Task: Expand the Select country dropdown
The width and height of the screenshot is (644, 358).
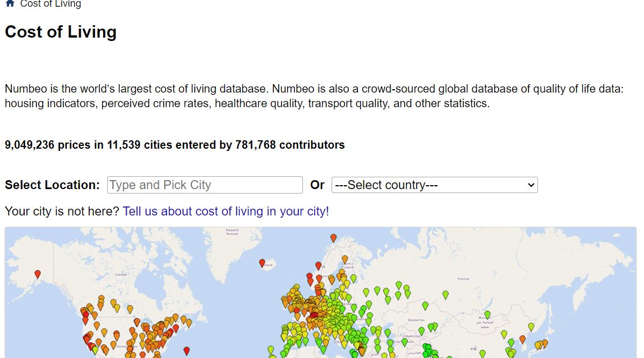Action: 435,185
